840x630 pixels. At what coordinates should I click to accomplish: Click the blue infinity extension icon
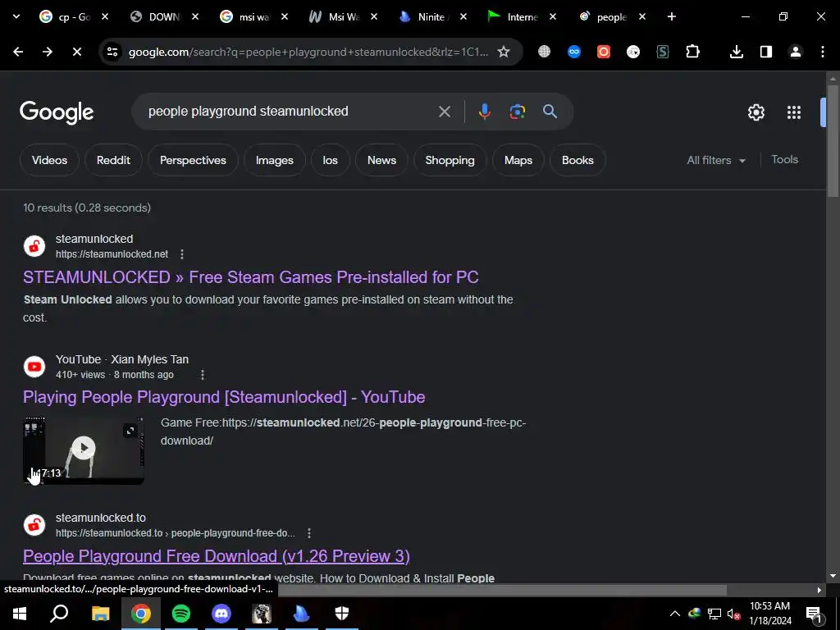click(x=574, y=52)
